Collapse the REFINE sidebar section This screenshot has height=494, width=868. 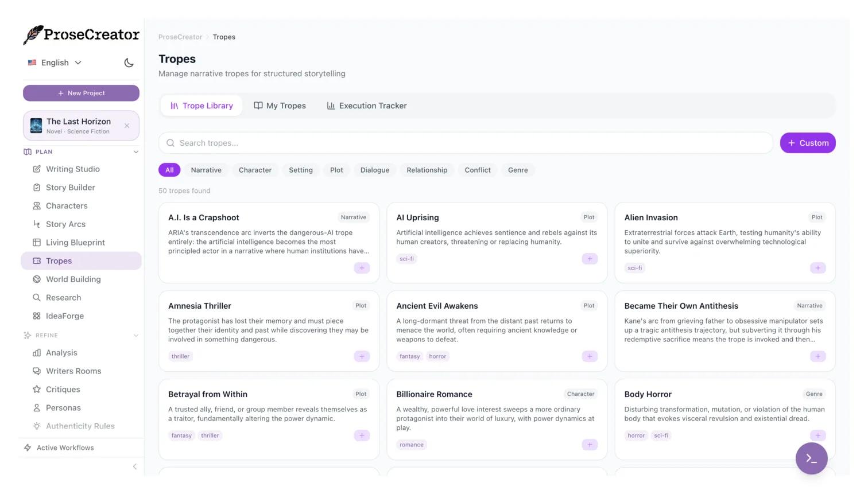click(136, 336)
